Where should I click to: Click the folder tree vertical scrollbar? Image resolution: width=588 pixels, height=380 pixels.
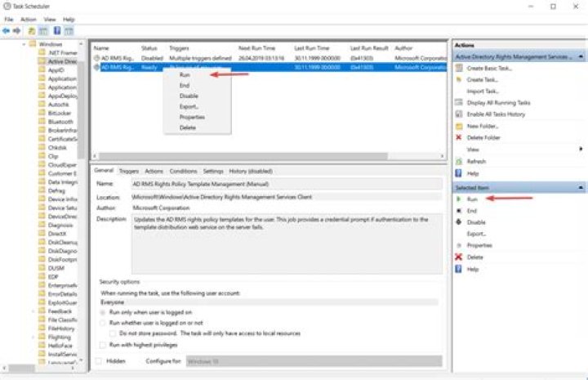pos(81,109)
